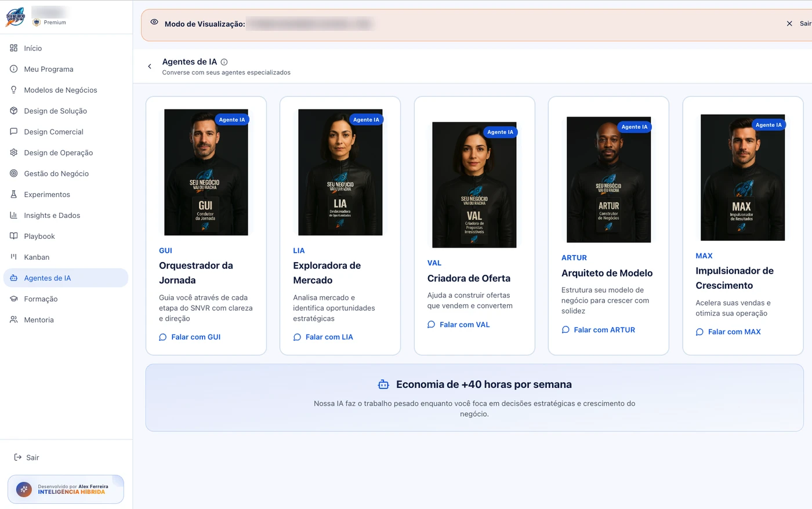This screenshot has width=812, height=509.
Task: Click the Design de Solução cube icon
Action: [x=14, y=111]
